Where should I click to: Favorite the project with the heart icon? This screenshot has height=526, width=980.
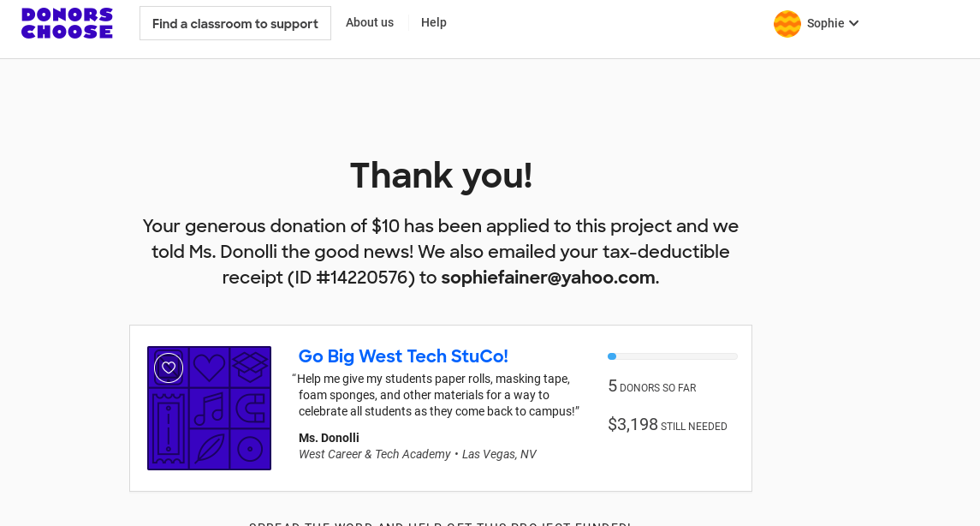click(x=169, y=368)
